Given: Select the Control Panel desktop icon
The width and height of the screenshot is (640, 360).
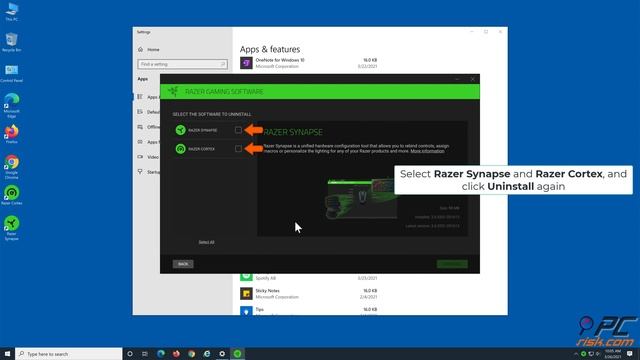Looking at the screenshot, I should tap(11, 73).
